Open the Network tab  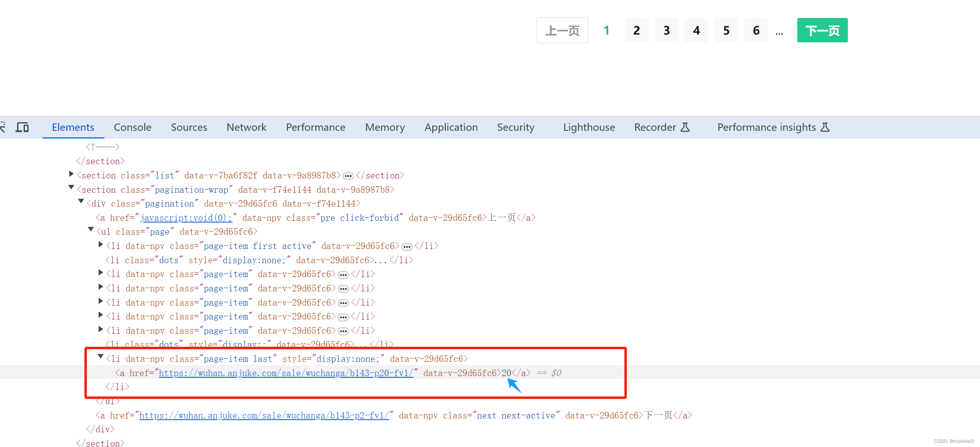246,127
